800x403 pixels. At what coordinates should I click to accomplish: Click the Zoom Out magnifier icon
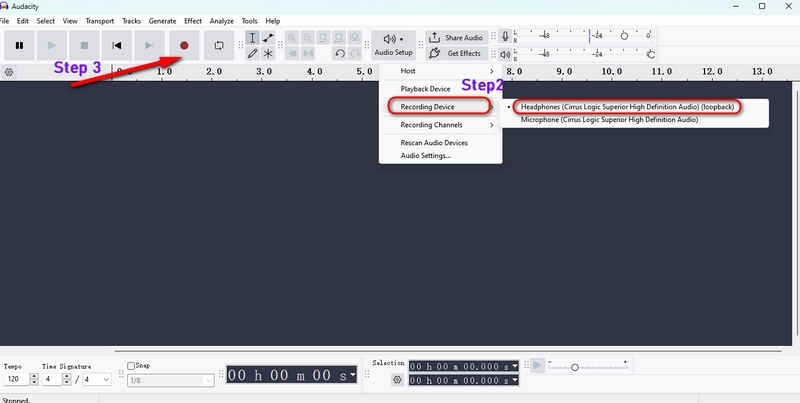pyautogui.click(x=307, y=38)
